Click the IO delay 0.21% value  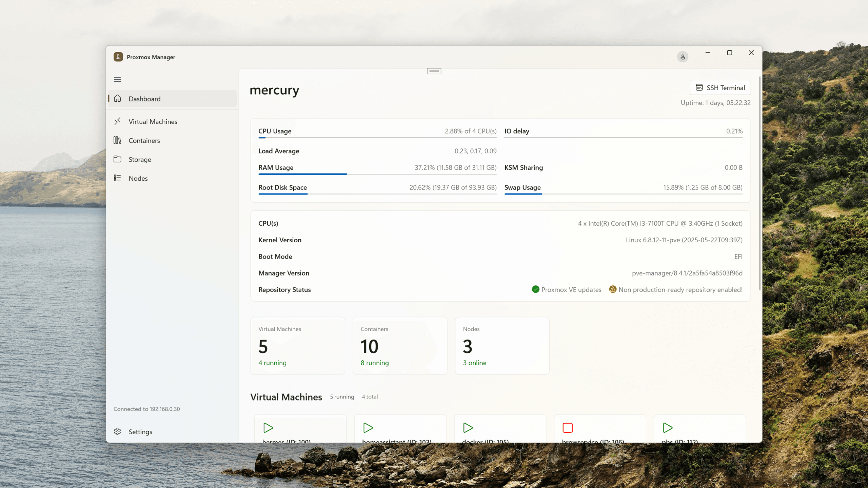[734, 131]
